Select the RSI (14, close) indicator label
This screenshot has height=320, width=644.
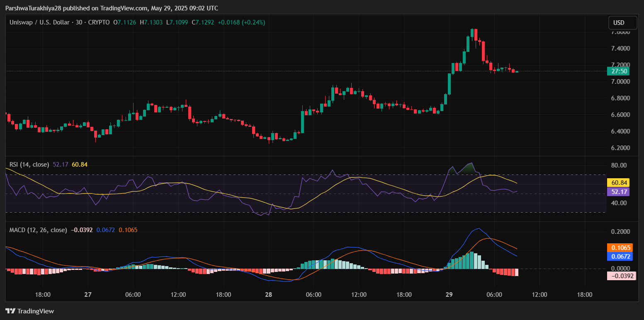tap(29, 165)
